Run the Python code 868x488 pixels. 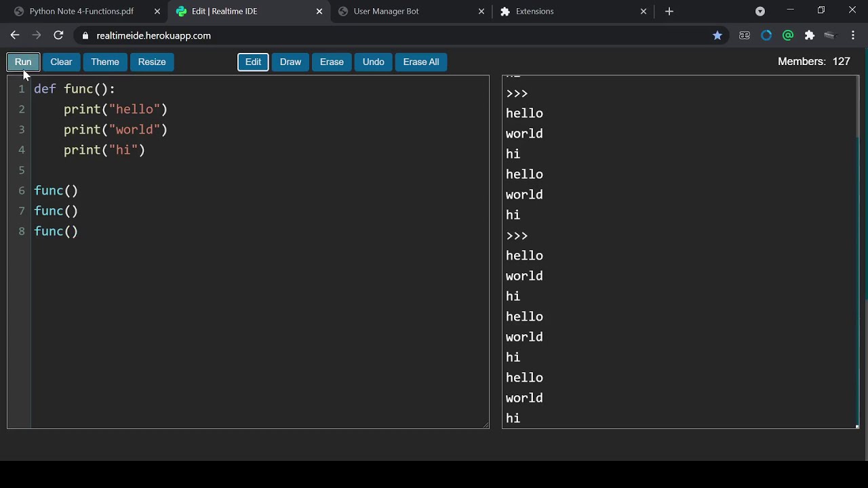23,62
